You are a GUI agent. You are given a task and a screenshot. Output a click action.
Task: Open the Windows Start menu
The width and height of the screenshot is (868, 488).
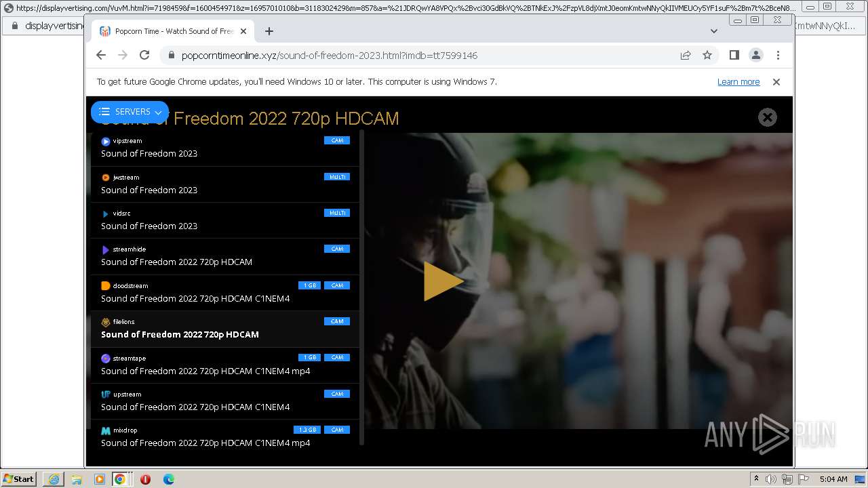19,479
